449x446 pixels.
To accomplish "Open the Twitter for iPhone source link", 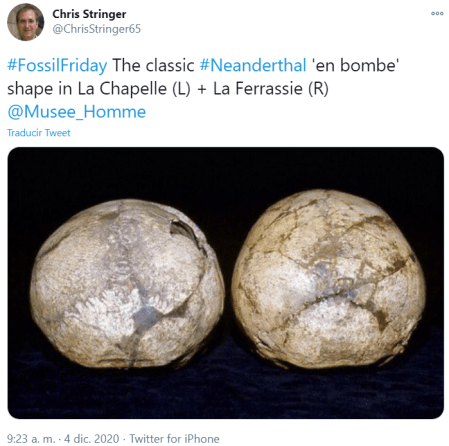I will pos(174,438).
